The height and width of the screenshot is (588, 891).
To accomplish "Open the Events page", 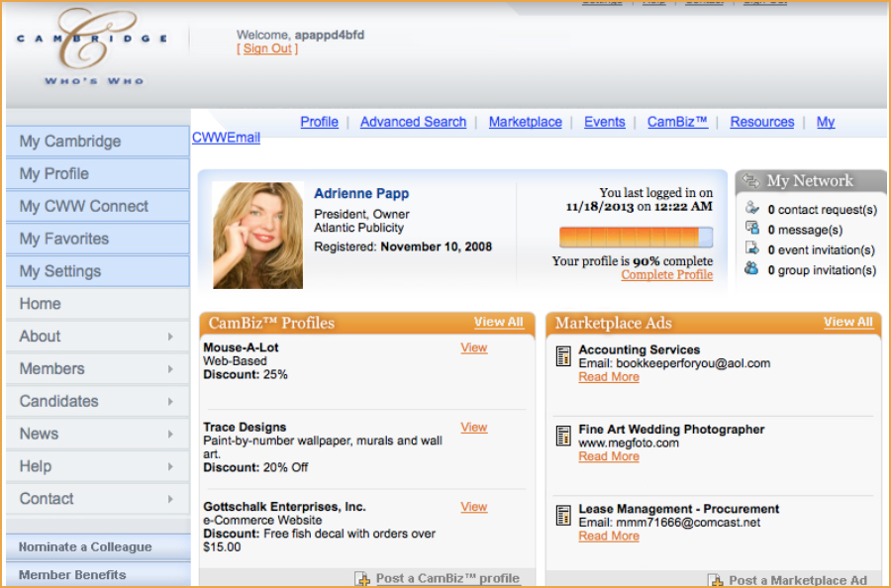I will pyautogui.click(x=605, y=122).
